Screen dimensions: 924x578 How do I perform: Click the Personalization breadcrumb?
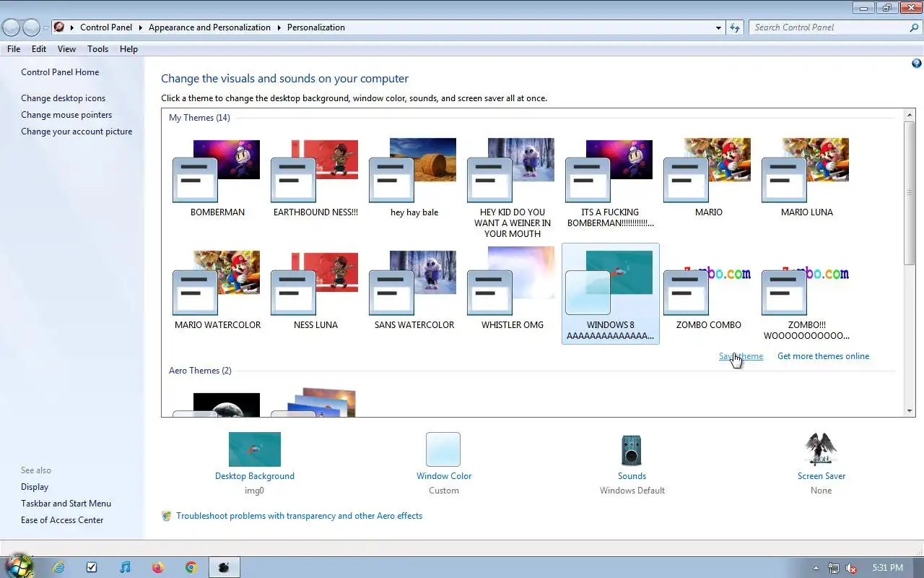(x=316, y=27)
